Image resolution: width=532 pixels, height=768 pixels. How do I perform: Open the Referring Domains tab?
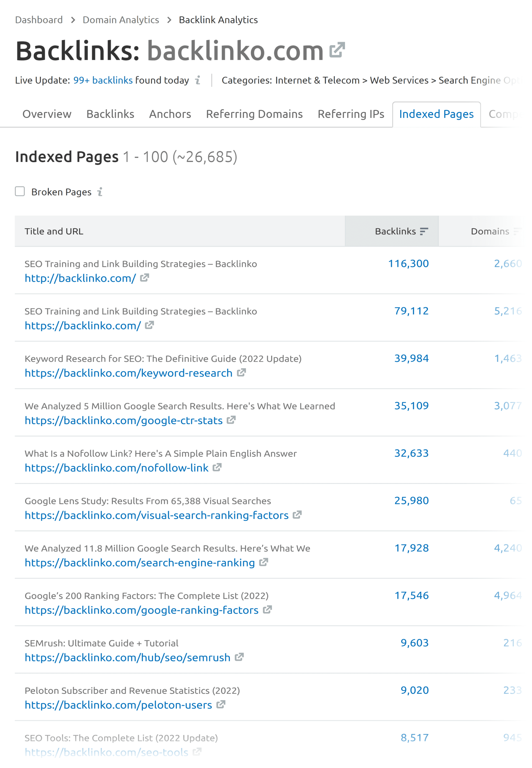click(x=254, y=114)
